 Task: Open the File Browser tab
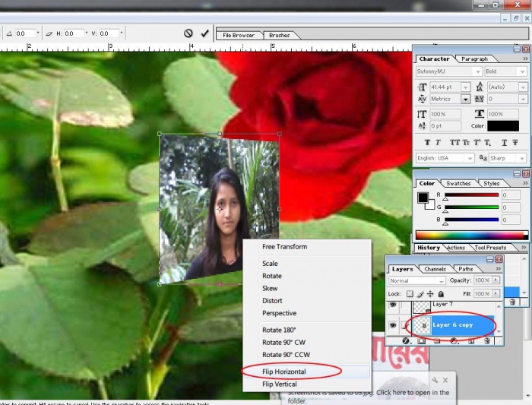point(239,35)
